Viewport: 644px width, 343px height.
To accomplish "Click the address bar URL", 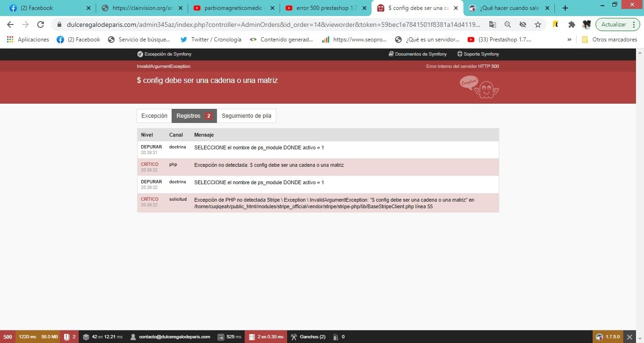I will [273, 24].
